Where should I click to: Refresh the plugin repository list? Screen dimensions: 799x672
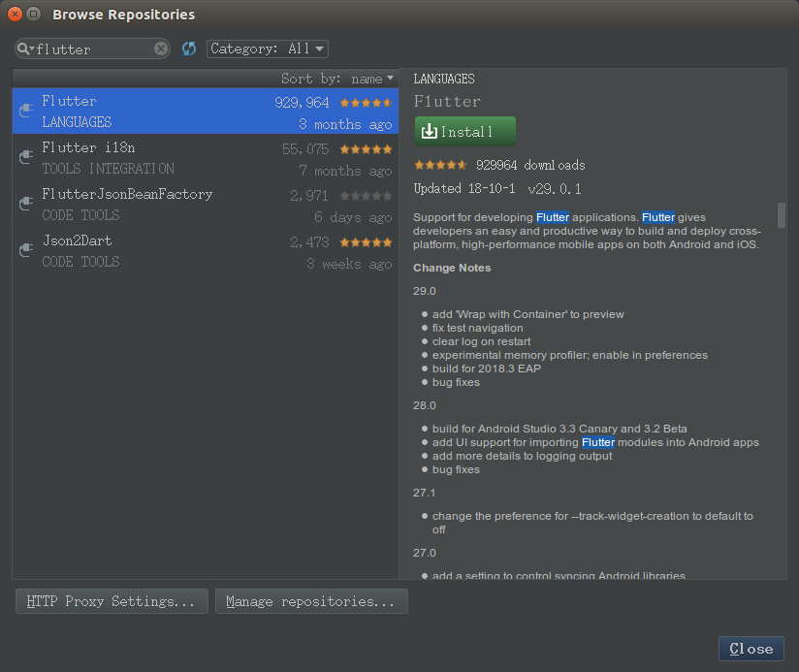(x=188, y=47)
